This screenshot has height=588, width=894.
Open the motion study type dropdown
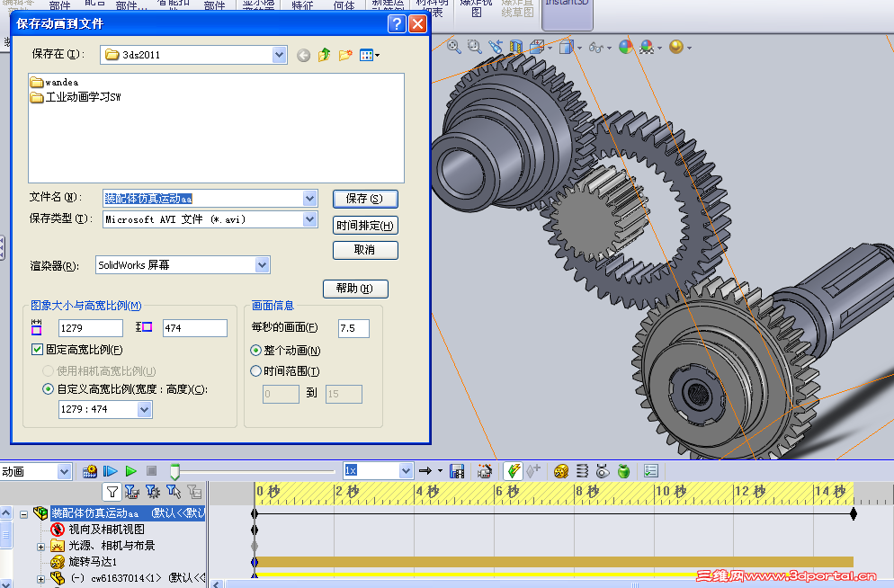(x=64, y=472)
